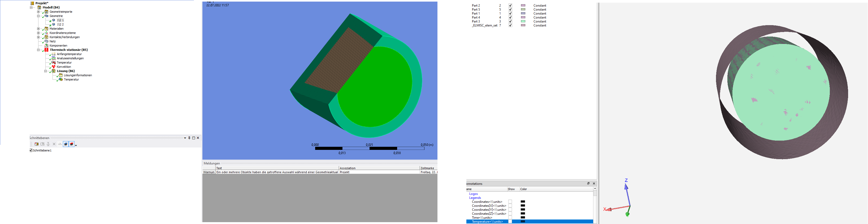The image size is (868, 224).
Task: Pin the Schnittebenen panel
Action: (x=189, y=138)
